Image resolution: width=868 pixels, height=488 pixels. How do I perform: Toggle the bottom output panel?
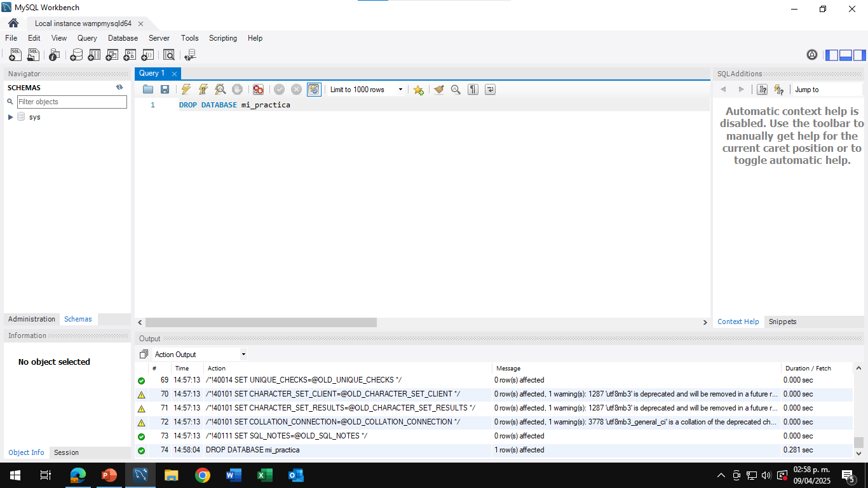[x=846, y=55]
